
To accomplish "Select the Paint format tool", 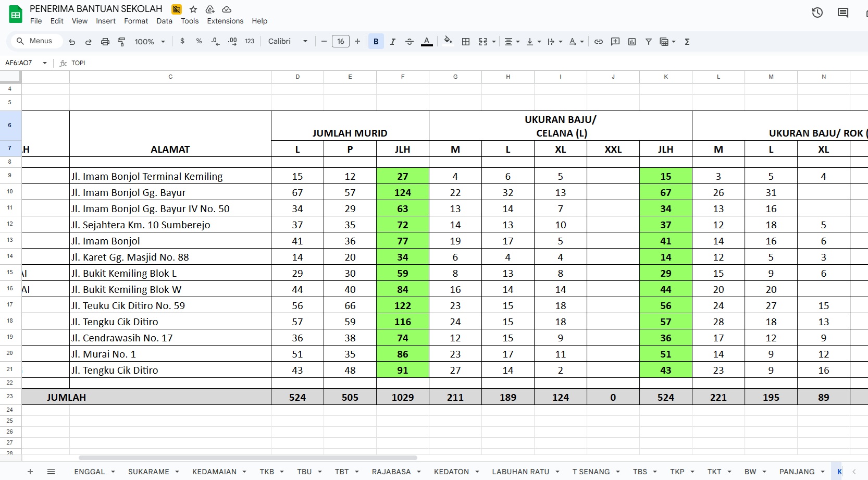I will click(121, 42).
